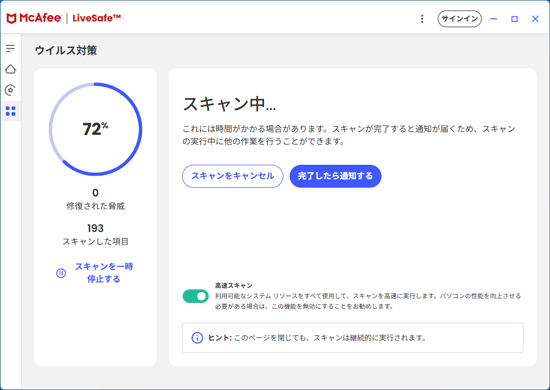
Task: Click the McAfee LiveSafe logo
Action: click(x=63, y=18)
